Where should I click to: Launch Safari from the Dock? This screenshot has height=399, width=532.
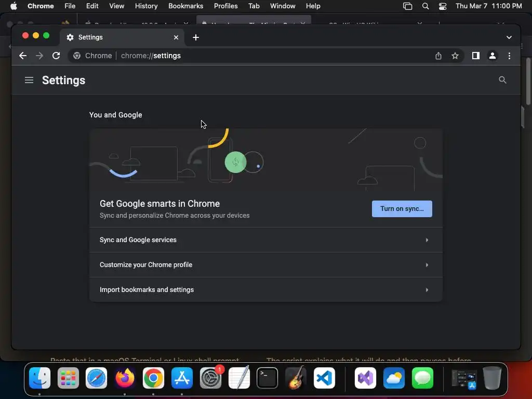point(96,378)
